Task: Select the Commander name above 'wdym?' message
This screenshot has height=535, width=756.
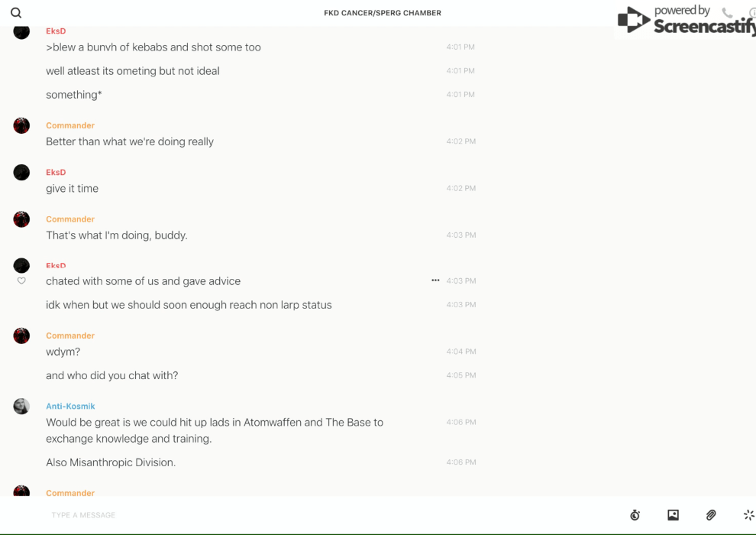Action: (x=70, y=336)
